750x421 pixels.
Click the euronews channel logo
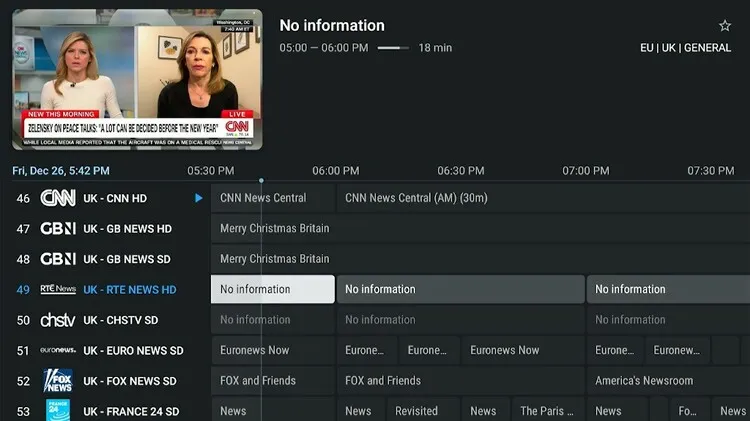pyautogui.click(x=58, y=350)
